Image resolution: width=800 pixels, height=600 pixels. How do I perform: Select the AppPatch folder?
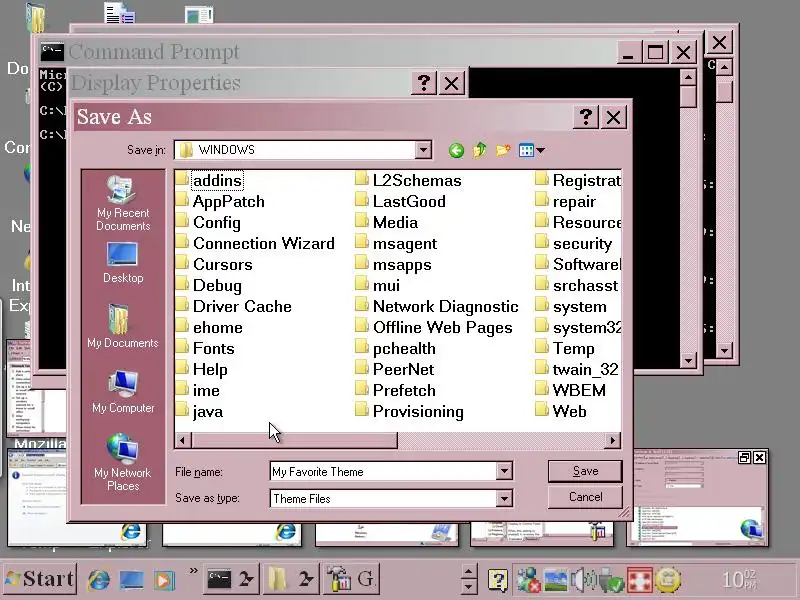[220, 202]
